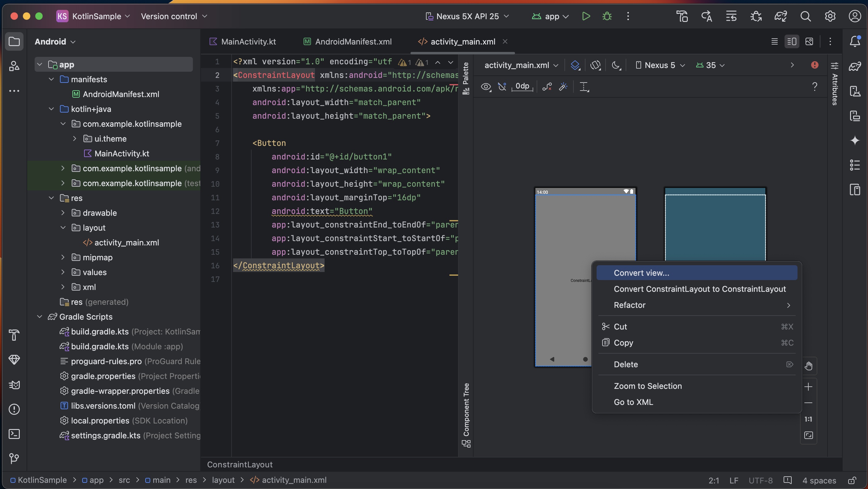The image size is (868, 489).
Task: Open the Logcat tool window icon
Action: 14,385
